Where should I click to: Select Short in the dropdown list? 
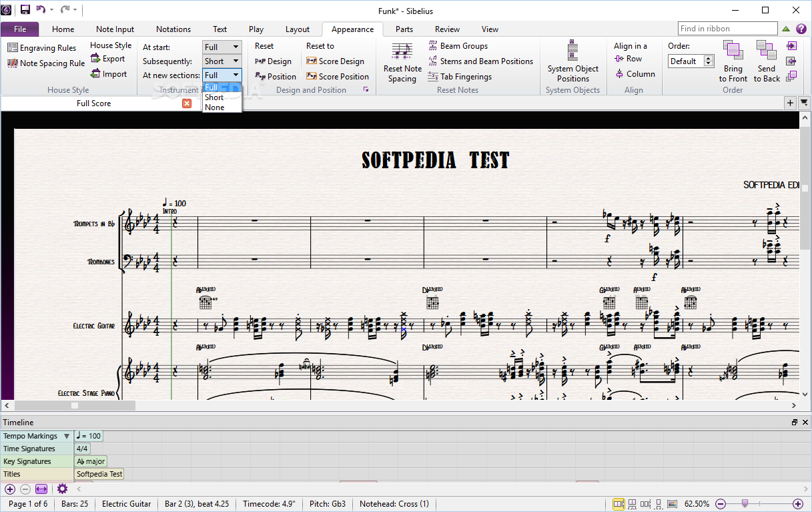coord(222,97)
